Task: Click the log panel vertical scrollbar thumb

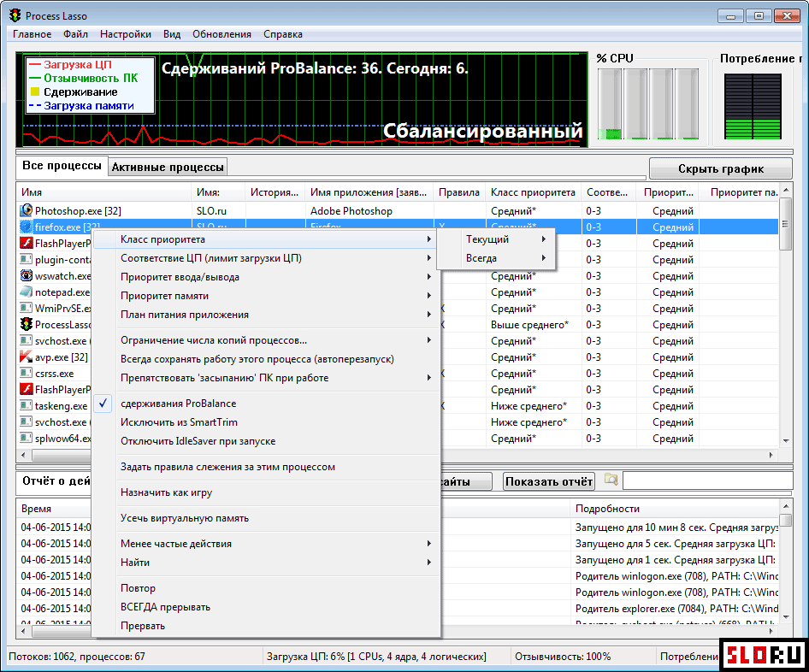Action: pos(785,519)
